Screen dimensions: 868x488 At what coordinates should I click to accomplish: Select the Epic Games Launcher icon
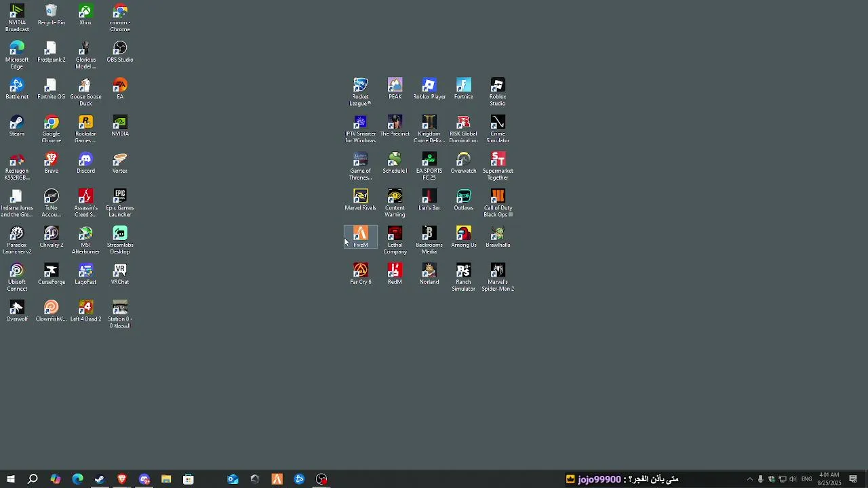pos(120,203)
